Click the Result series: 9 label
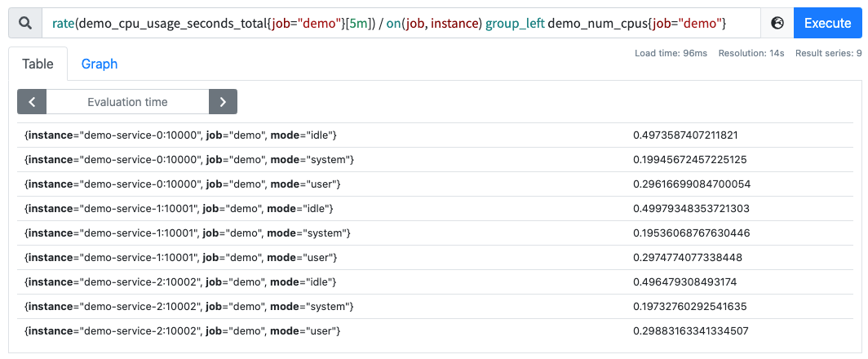Viewport: 868px width, 359px height. pos(828,53)
